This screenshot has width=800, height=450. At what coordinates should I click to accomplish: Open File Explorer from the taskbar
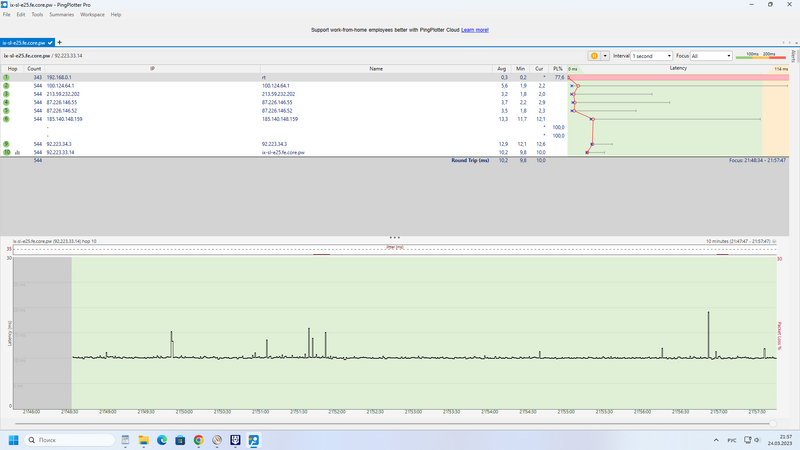(143, 440)
